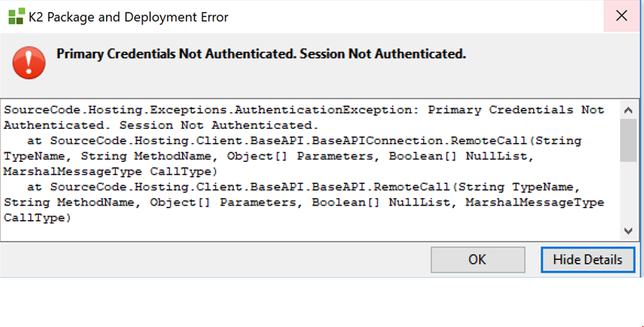Screen dimensions: 644x327
Task: Click the BaseAPIConnection.RemoteCall stack trace line
Action: coord(304,141)
